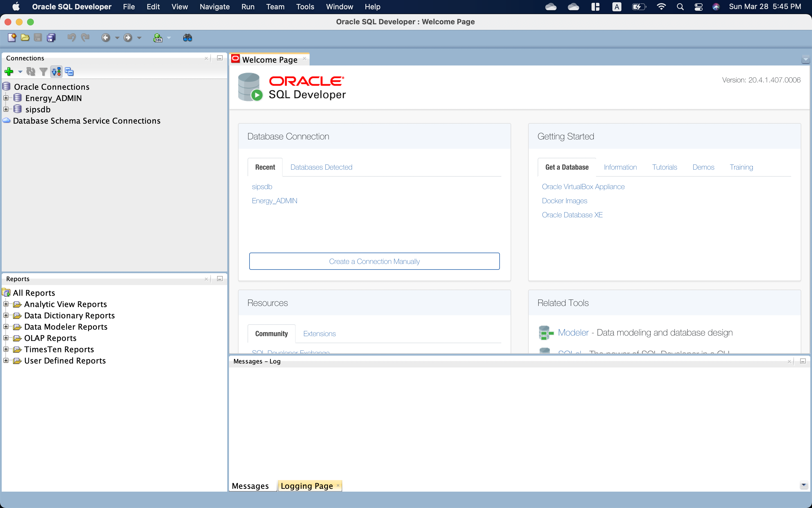This screenshot has height=508, width=812.
Task: Click the Redo toolbar icon
Action: [x=85, y=38]
